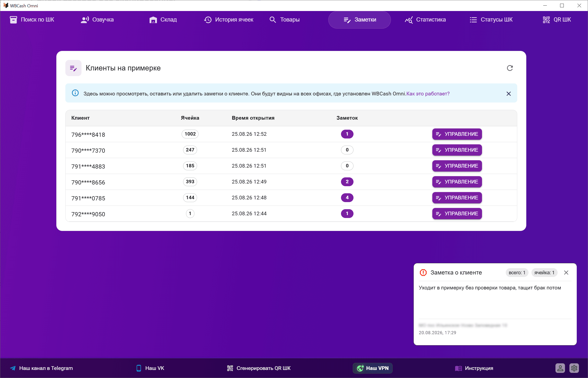This screenshot has width=588, height=378.
Task: Open the QR ШК tab
Action: tap(557, 20)
